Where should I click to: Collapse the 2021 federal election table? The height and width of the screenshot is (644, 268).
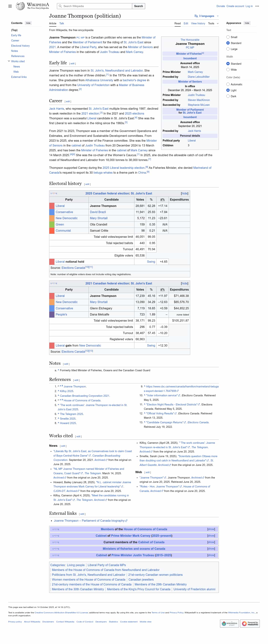point(184,283)
